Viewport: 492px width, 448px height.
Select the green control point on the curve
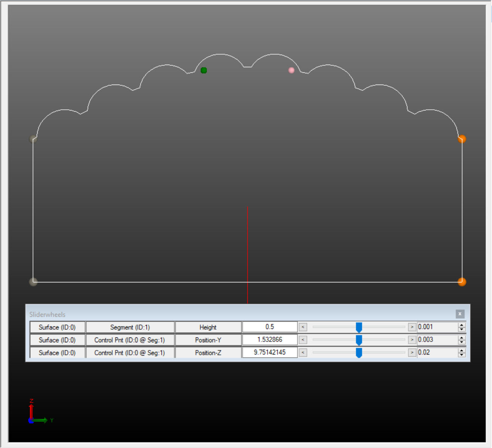pos(204,70)
